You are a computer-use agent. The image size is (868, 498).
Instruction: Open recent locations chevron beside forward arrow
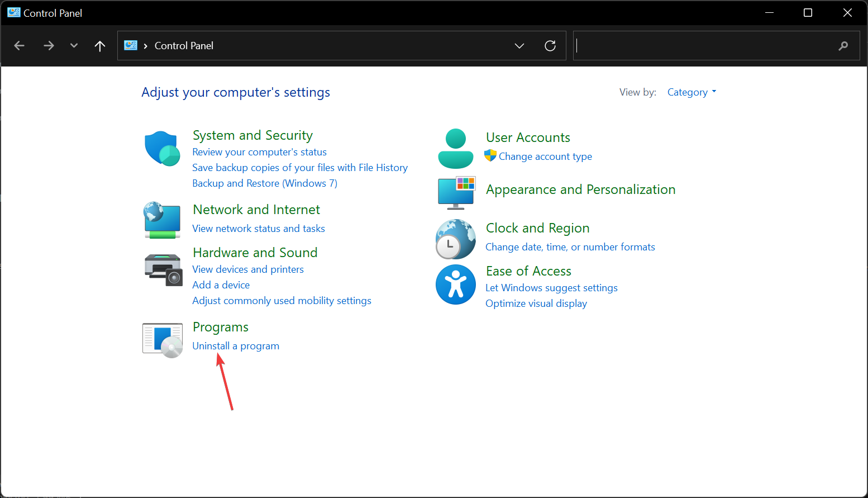74,45
